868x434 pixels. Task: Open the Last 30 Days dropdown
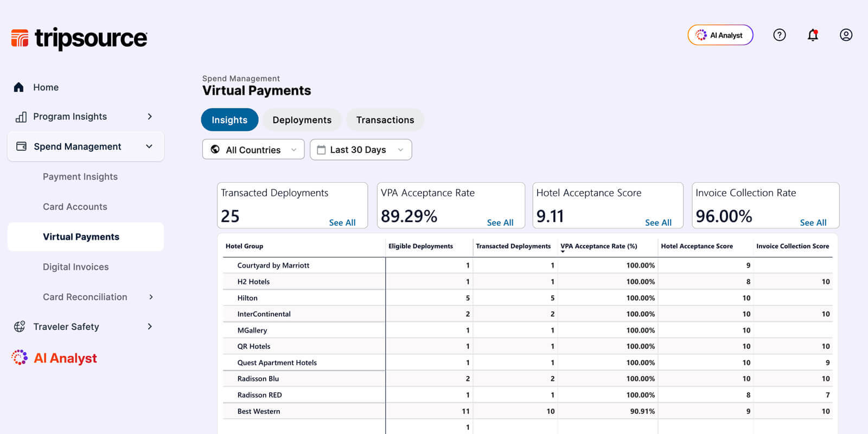click(x=361, y=150)
